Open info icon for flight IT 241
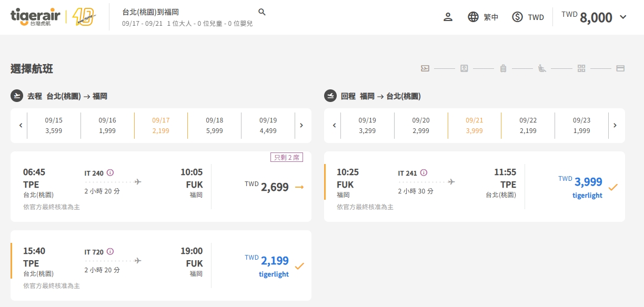 [x=424, y=172]
